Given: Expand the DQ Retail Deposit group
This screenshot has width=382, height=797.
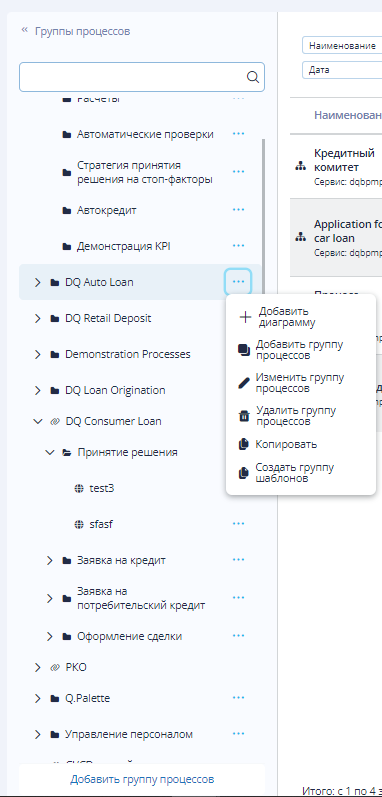Looking at the screenshot, I should (x=37, y=318).
